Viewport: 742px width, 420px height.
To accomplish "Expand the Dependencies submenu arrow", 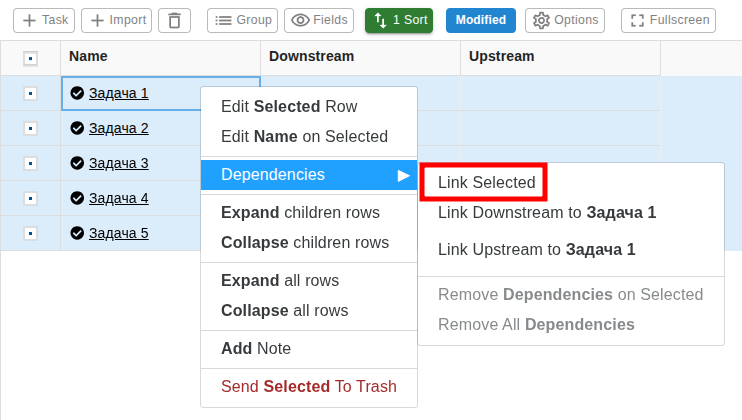I will click(x=403, y=175).
